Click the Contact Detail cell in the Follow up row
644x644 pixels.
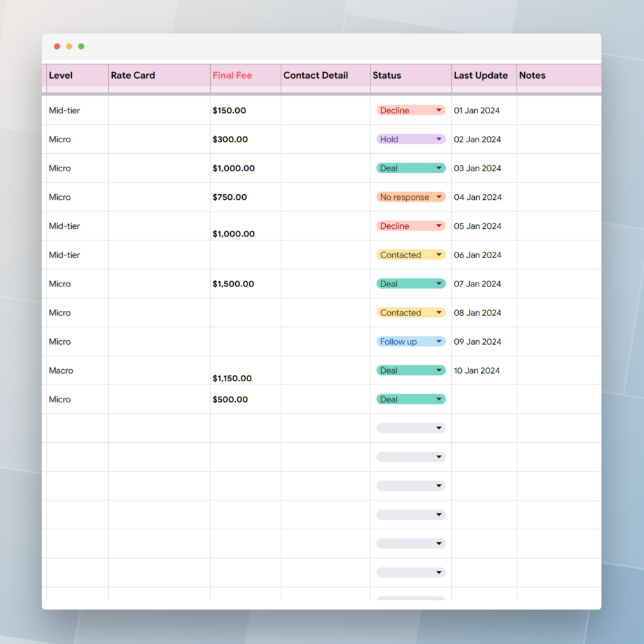coord(326,342)
